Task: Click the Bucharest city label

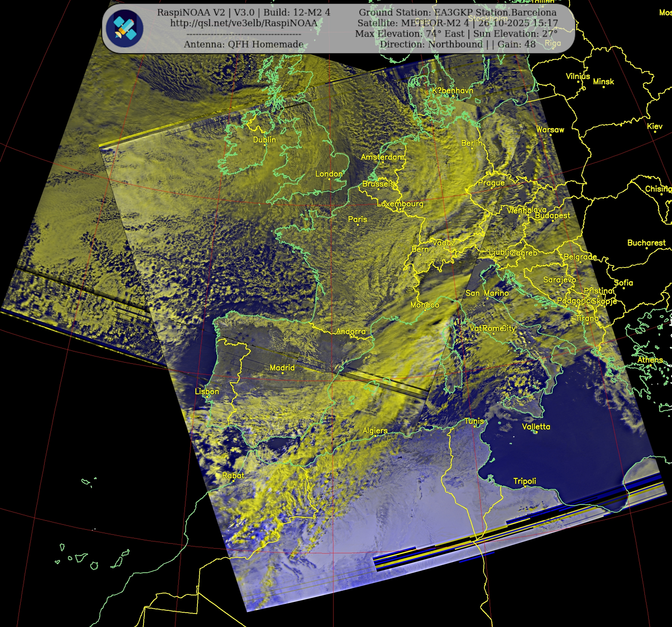Action: click(x=646, y=243)
